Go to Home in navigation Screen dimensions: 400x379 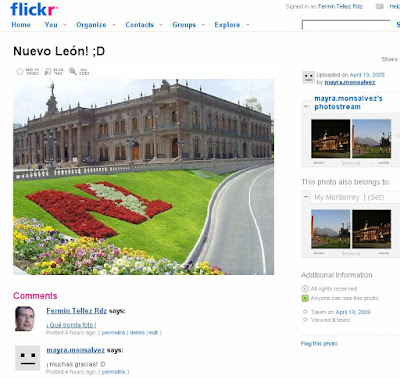pos(21,25)
